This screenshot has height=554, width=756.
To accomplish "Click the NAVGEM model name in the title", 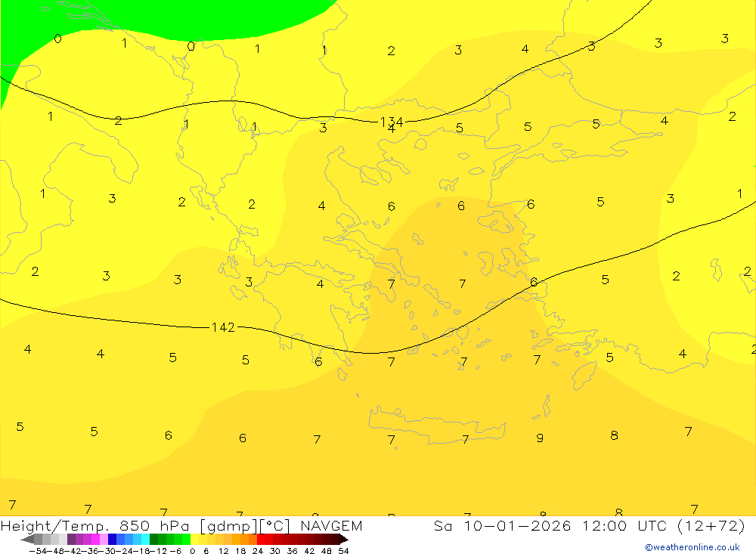I will [x=331, y=525].
